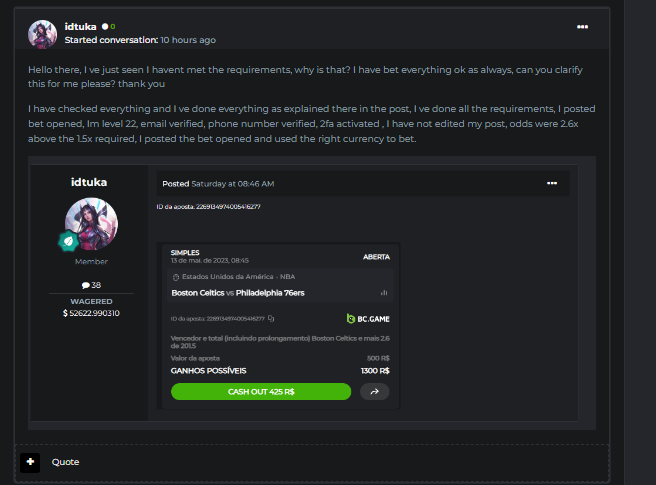Click the NBA league basketball icon
Viewport: 656px width, 485px height.
pos(176,277)
